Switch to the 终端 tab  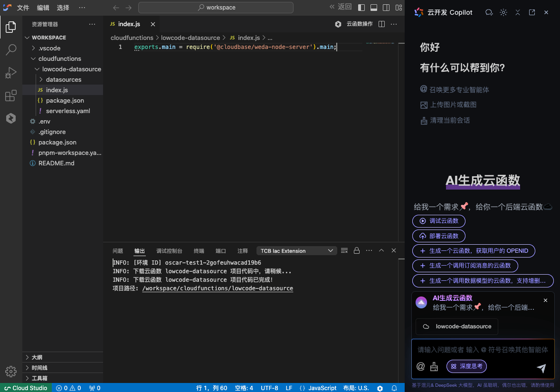199,251
